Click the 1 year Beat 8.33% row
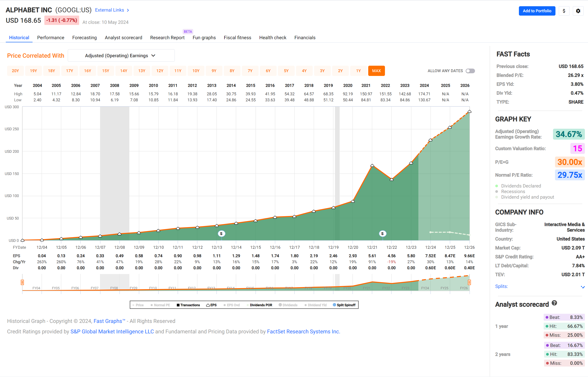 [564, 318]
